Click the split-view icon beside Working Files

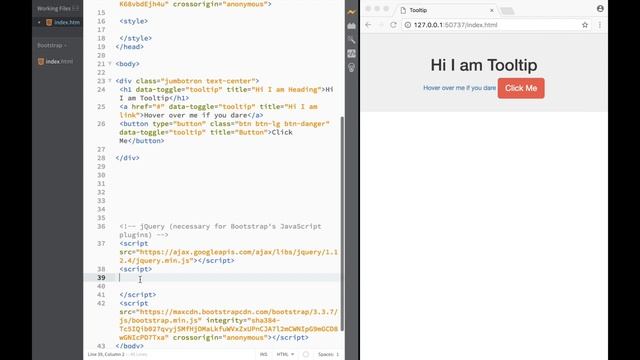76,8
